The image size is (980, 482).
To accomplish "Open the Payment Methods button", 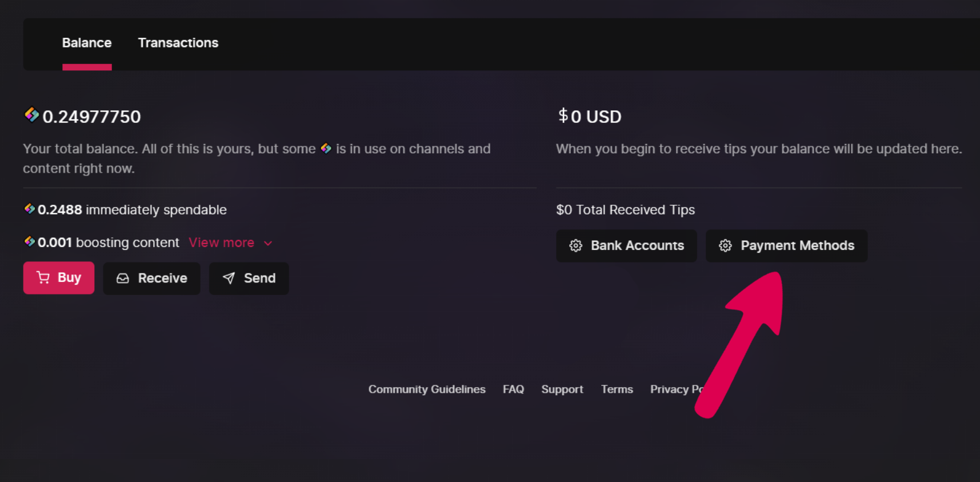I will point(786,246).
